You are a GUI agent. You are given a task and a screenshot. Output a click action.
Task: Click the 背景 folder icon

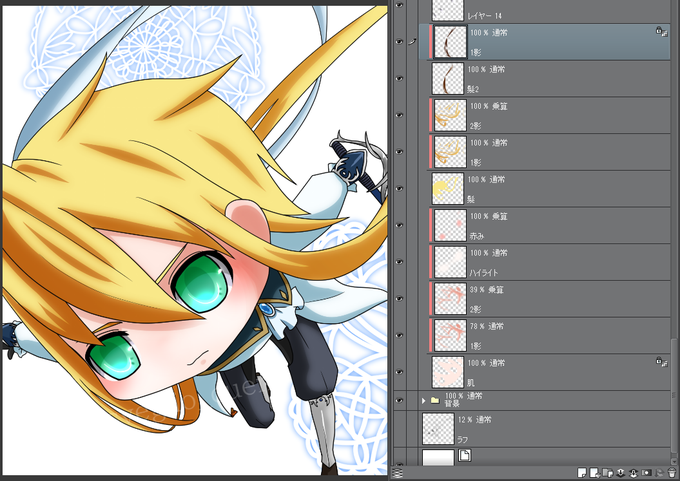(x=435, y=400)
